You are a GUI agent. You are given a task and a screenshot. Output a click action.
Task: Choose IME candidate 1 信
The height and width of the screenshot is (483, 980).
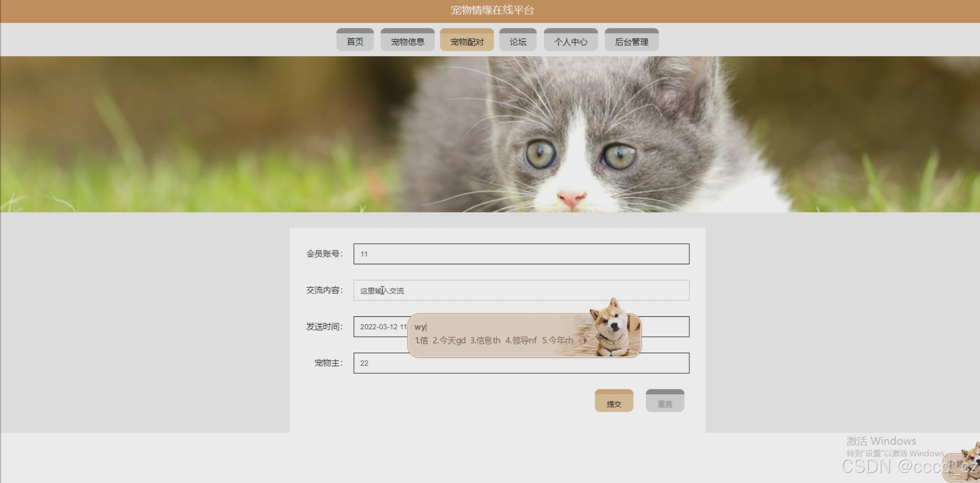421,341
